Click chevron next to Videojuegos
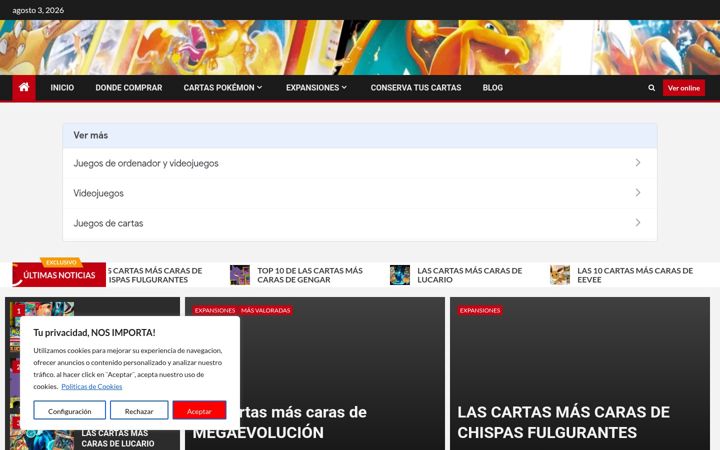 click(638, 193)
